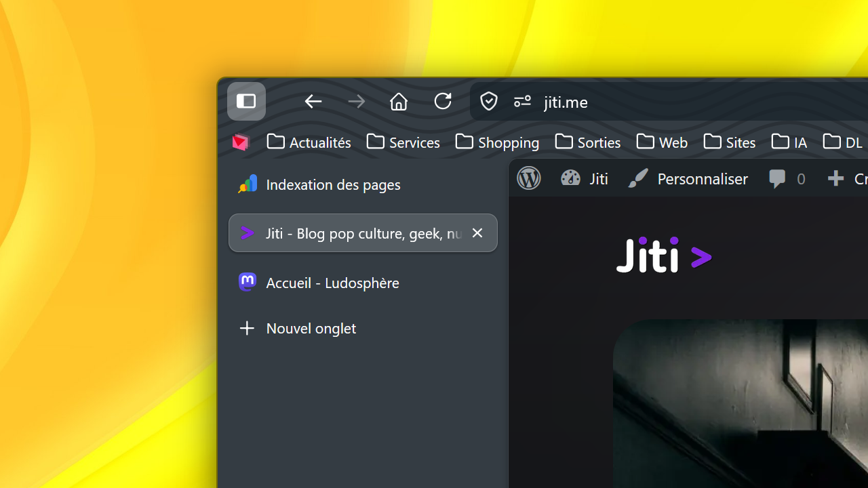Go back to the previous page
The height and width of the screenshot is (488, 868).
point(313,102)
